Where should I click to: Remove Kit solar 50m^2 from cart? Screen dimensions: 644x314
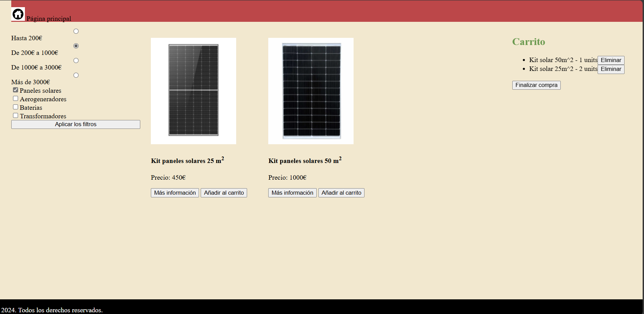pyautogui.click(x=611, y=60)
